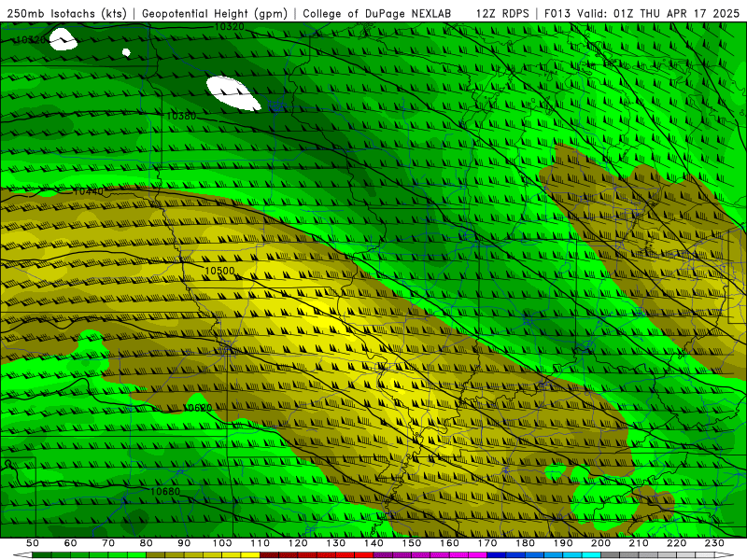Click the 10500 height contour label
The image size is (747, 560).
pyautogui.click(x=219, y=271)
